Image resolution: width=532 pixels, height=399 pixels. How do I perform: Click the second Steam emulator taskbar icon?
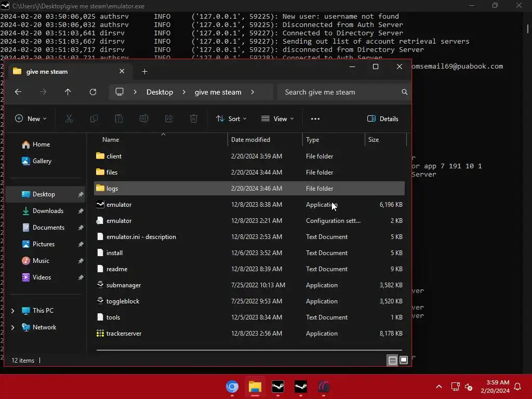point(301,387)
